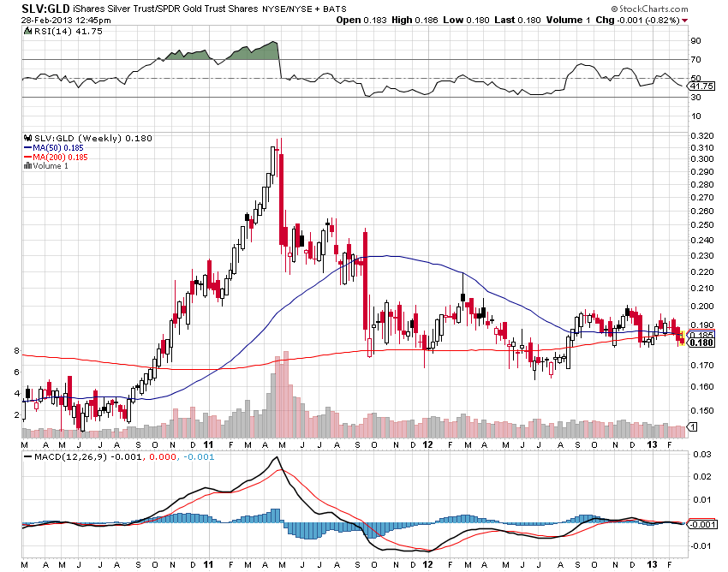
Task: Click the Open 0.183 value in header
Action: point(361,20)
